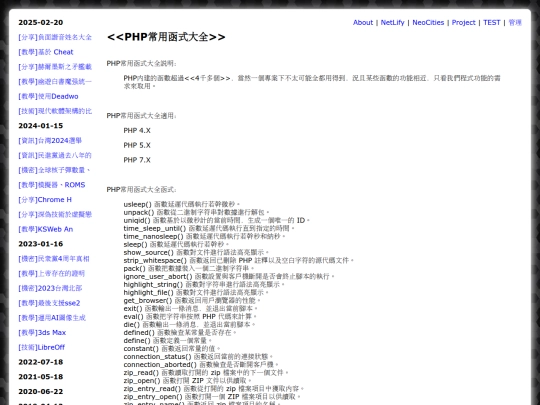Screen dimensions: 540x405
Task: Click the connection_status() function line
Action: (198, 356)
